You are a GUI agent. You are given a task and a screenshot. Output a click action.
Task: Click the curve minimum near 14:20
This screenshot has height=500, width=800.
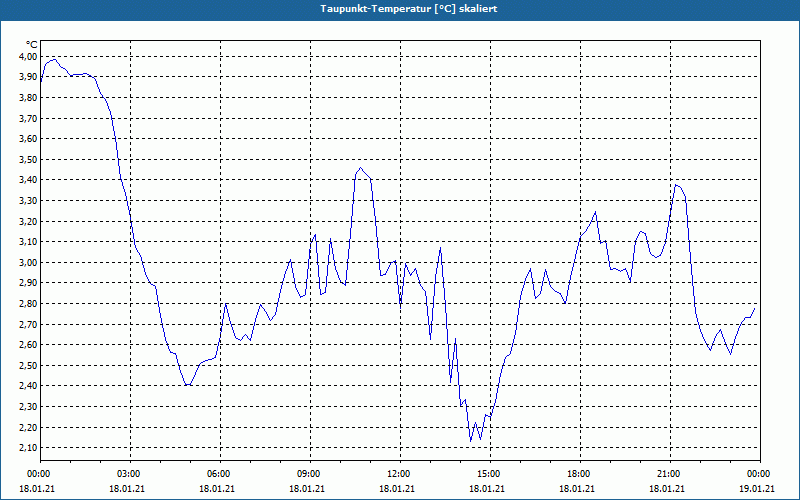[x=470, y=440]
